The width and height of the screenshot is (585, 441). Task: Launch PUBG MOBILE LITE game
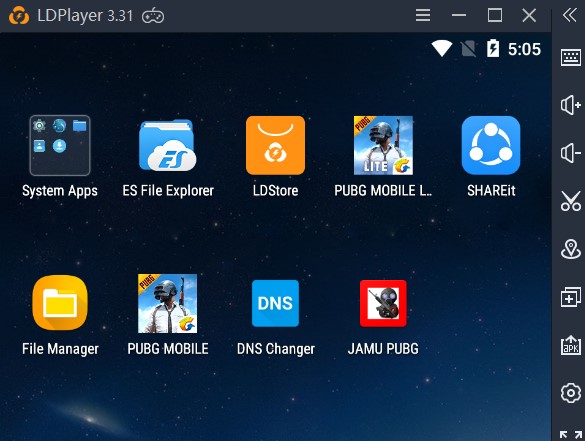click(383, 145)
